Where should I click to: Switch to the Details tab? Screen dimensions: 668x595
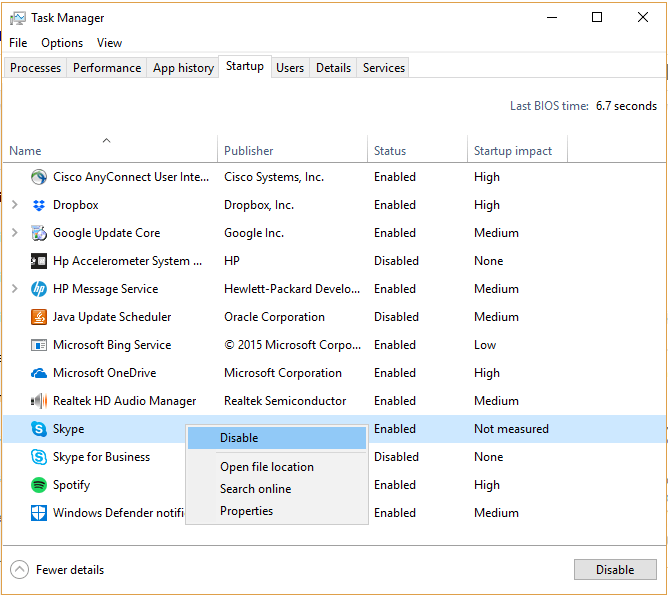click(333, 68)
